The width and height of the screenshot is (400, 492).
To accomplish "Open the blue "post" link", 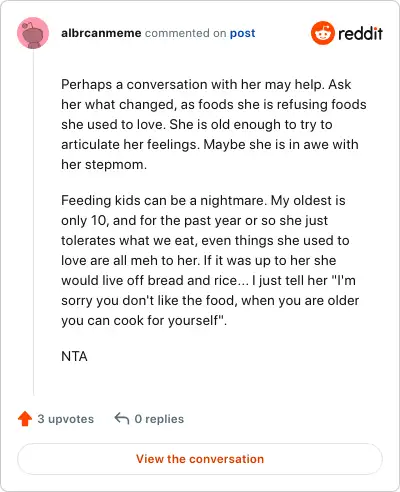I will tap(243, 33).
